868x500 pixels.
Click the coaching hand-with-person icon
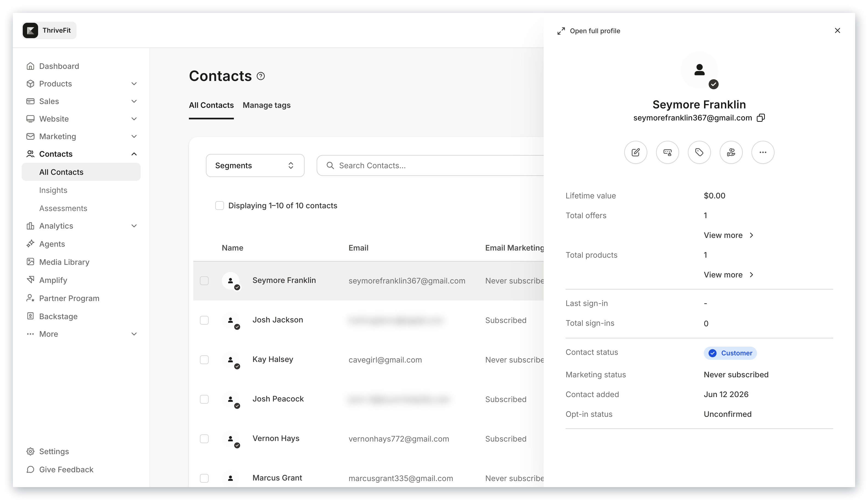[731, 152]
